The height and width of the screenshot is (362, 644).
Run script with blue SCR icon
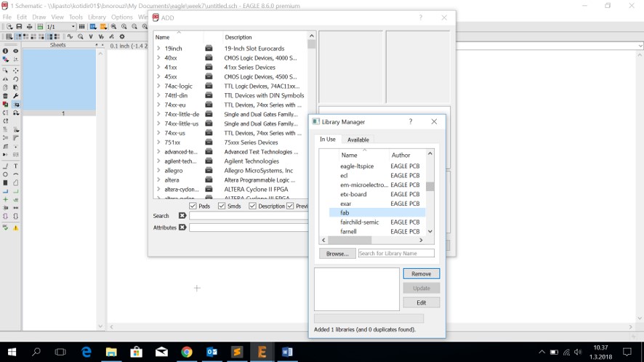[x=93, y=27]
